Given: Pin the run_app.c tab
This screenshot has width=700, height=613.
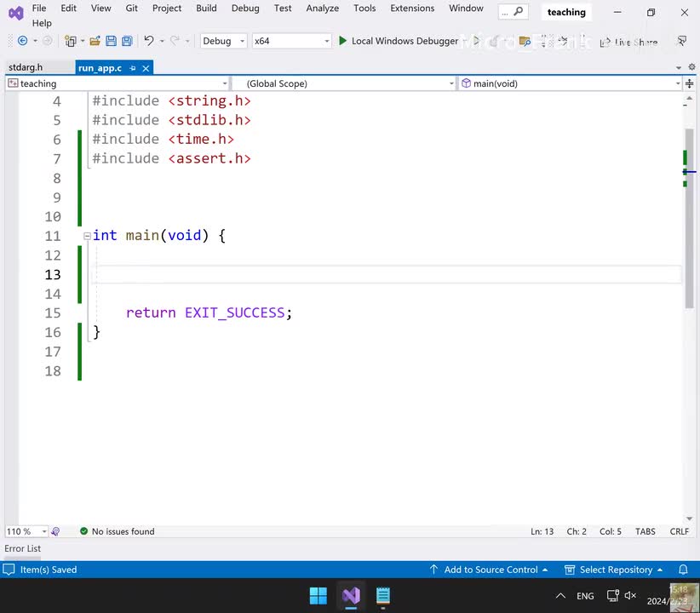Looking at the screenshot, I should tap(133, 68).
